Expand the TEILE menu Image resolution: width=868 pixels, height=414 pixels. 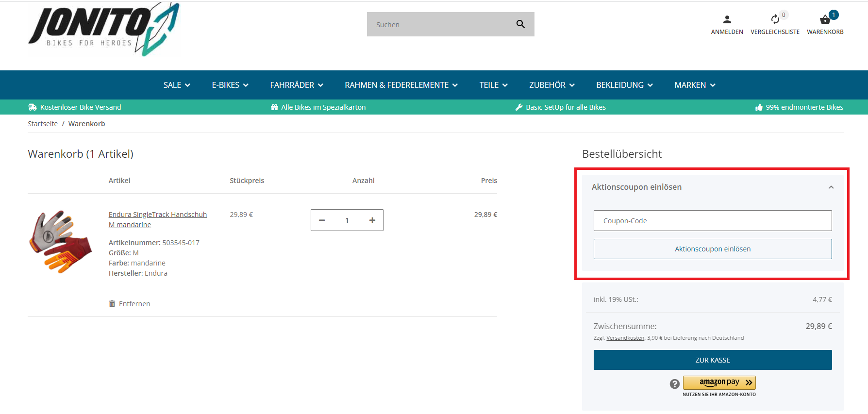pos(493,85)
